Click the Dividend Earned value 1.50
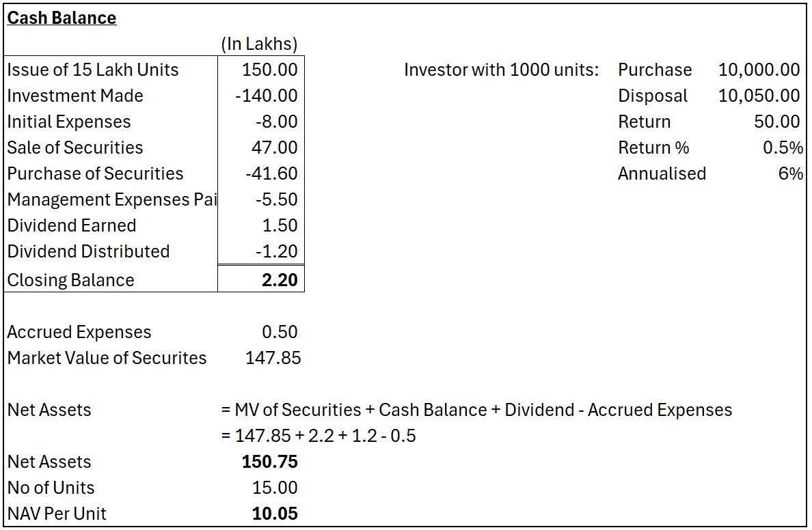The image size is (812, 530). point(280,225)
